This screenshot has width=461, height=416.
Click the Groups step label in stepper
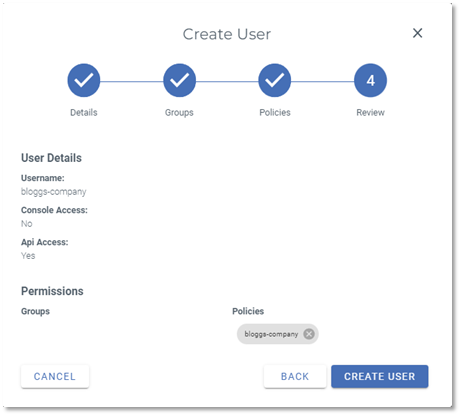(x=179, y=113)
